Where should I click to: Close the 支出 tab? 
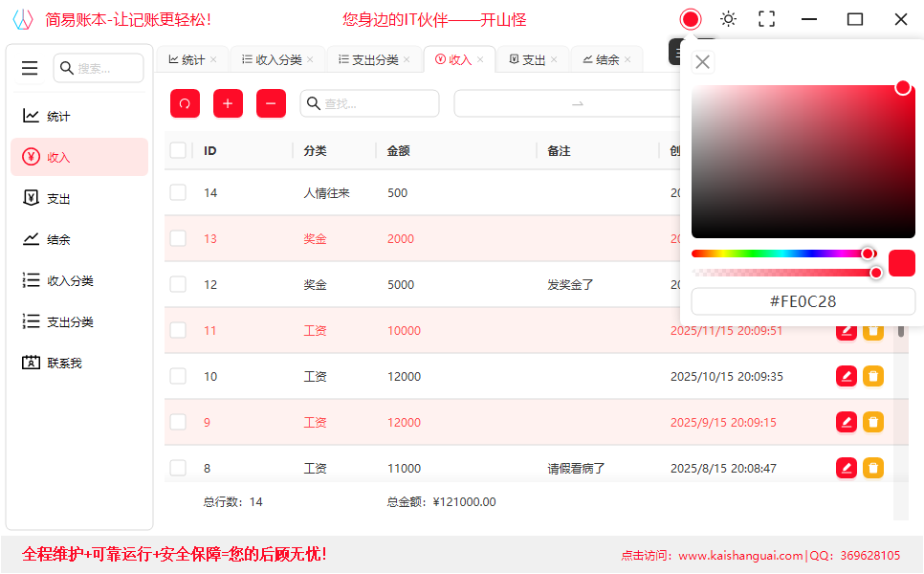(x=554, y=59)
